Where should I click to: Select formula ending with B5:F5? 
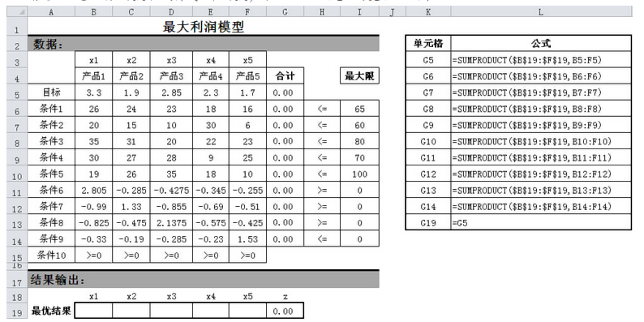point(541,60)
